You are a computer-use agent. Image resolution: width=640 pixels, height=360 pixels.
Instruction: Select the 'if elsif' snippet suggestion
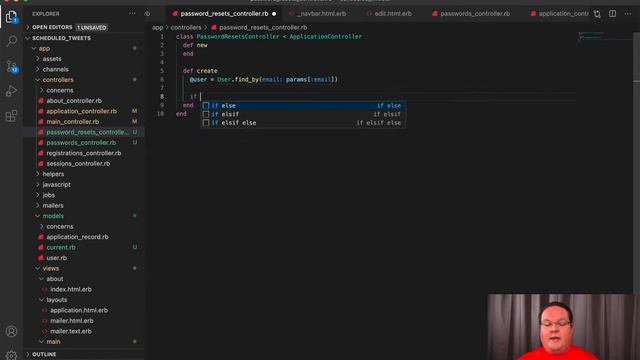click(x=303, y=114)
